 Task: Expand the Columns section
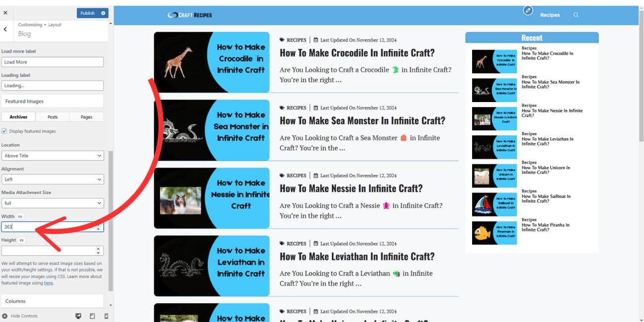[53, 301]
